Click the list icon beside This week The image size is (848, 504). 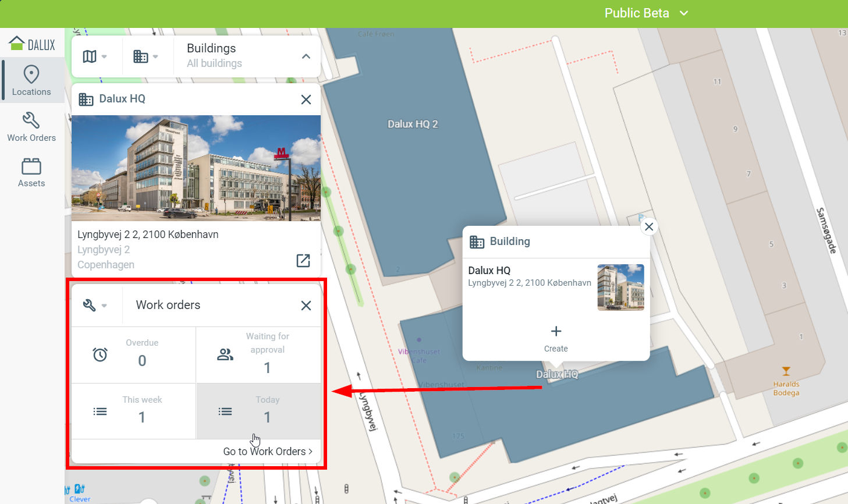pos(100,411)
